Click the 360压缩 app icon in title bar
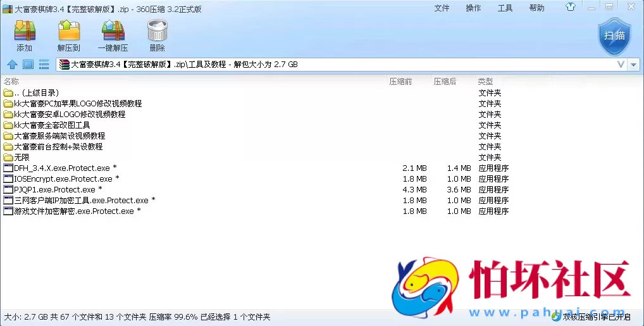The image size is (644, 326). (8, 9)
